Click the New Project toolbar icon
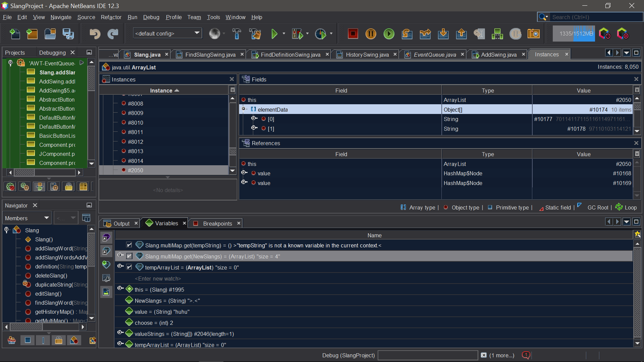 tap(32, 34)
